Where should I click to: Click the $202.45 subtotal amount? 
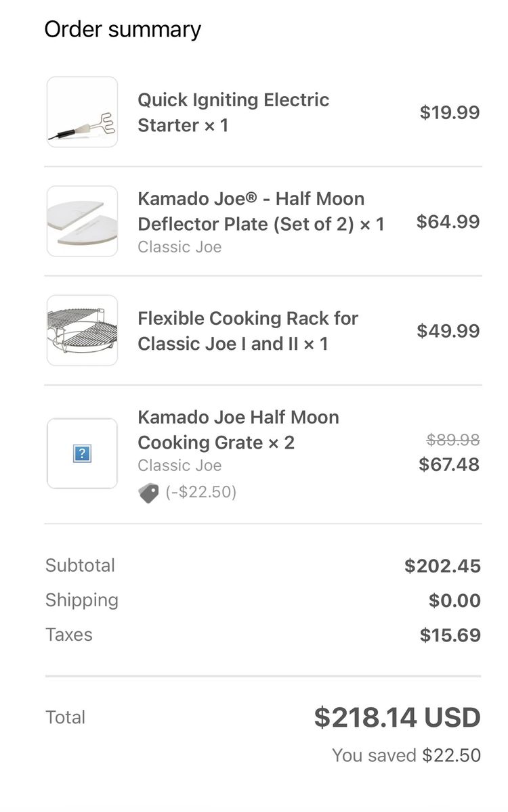pyautogui.click(x=442, y=566)
